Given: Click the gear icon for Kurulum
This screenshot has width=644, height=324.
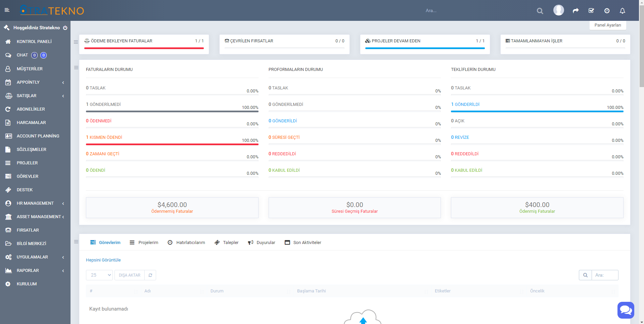Looking at the screenshot, I should point(8,284).
